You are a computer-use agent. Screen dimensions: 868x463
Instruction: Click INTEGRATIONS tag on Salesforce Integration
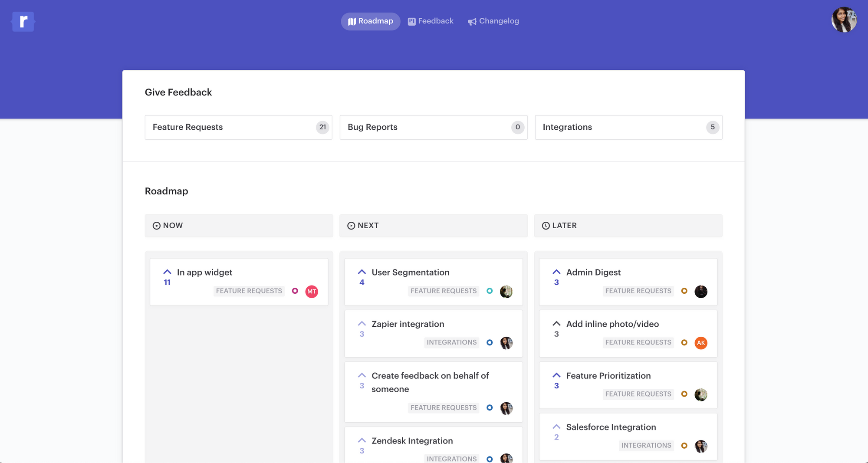pos(646,446)
